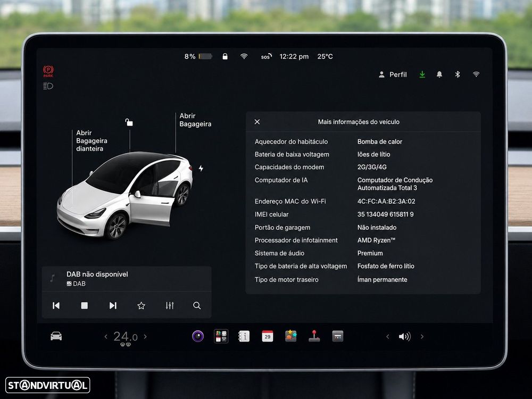Select 'Iões de lítio' value

(x=373, y=154)
